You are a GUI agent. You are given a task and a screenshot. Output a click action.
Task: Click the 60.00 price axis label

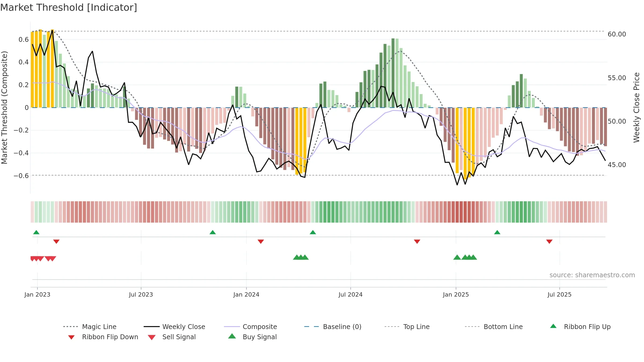coord(617,34)
